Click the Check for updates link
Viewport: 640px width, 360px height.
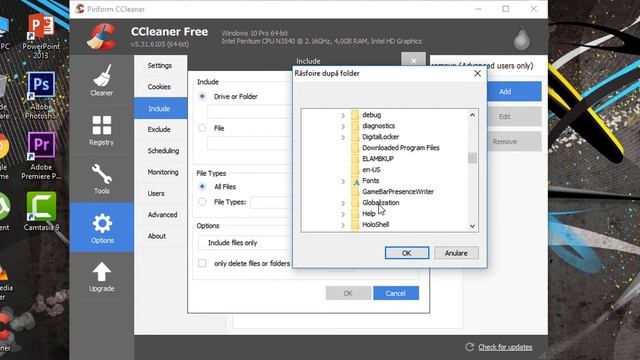(x=505, y=347)
